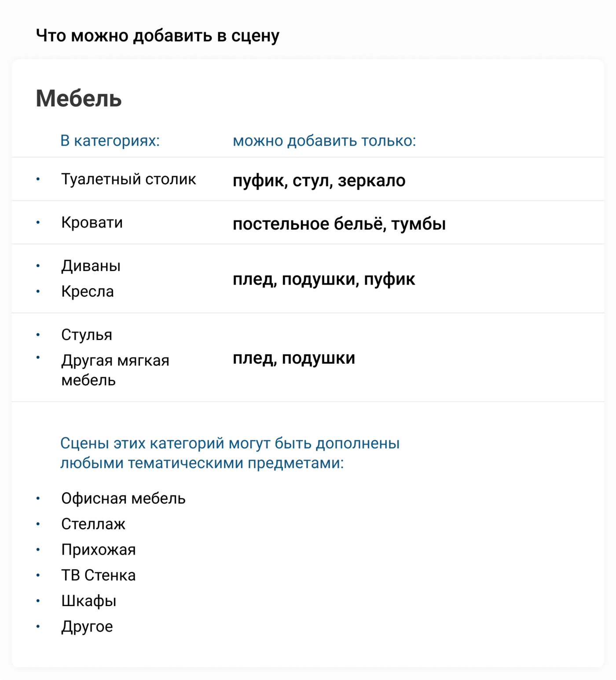The width and height of the screenshot is (616, 680).
Task: Click the text "плед, подушки, пуфик"
Action: tap(324, 279)
